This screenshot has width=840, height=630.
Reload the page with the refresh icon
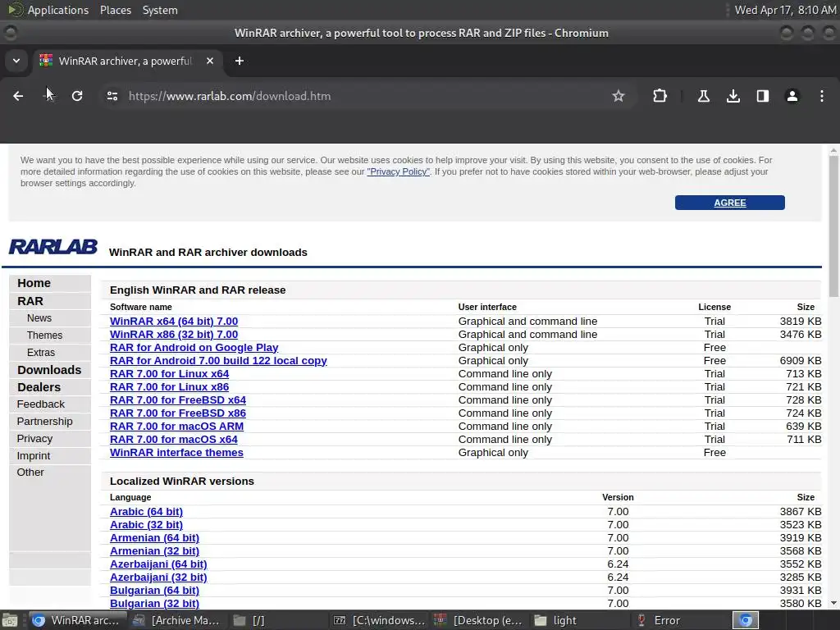(77, 96)
